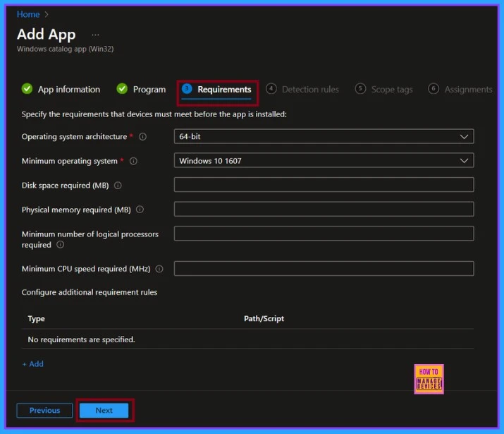This screenshot has width=504, height=434.
Task: Focus the Minimum CPU speed field
Action: pyautogui.click(x=324, y=268)
